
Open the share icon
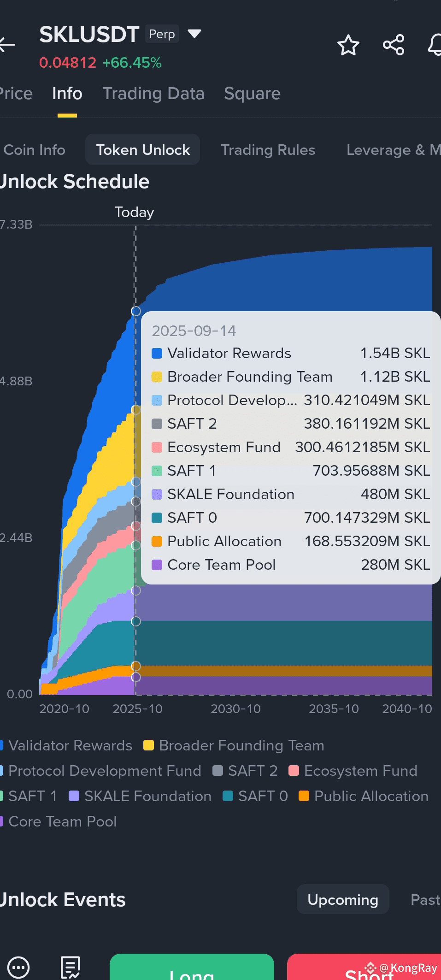click(394, 45)
